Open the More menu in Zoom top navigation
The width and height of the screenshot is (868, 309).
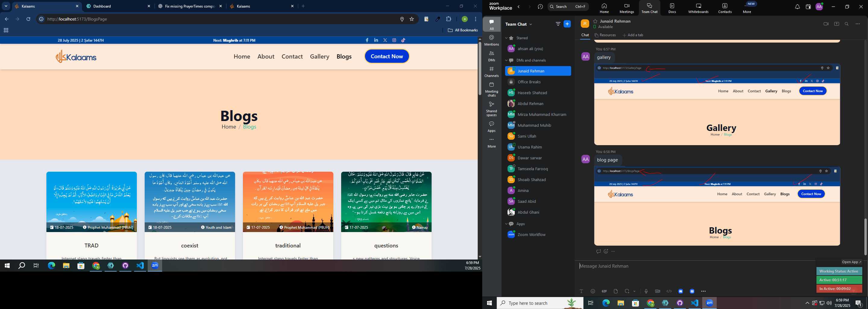[x=747, y=8]
